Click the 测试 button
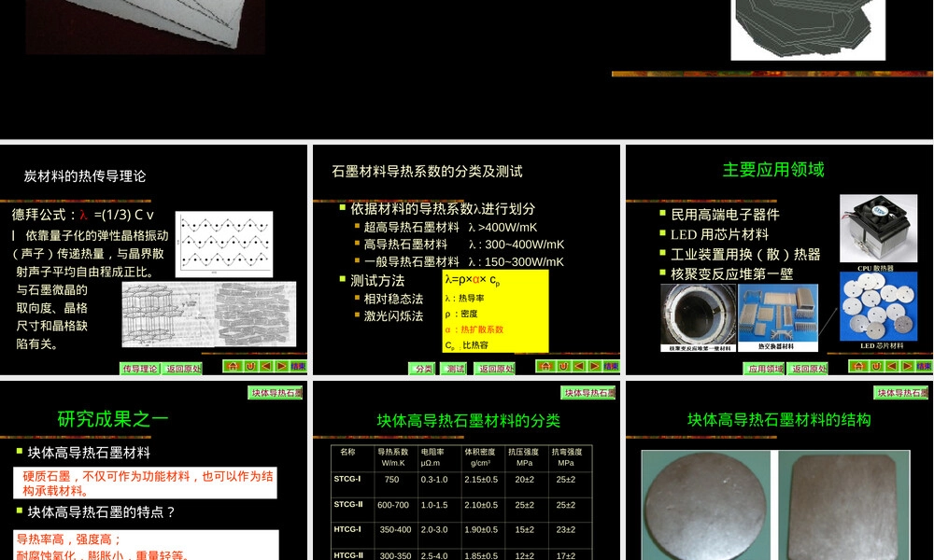Viewport: 934px width, 560px height. click(454, 369)
